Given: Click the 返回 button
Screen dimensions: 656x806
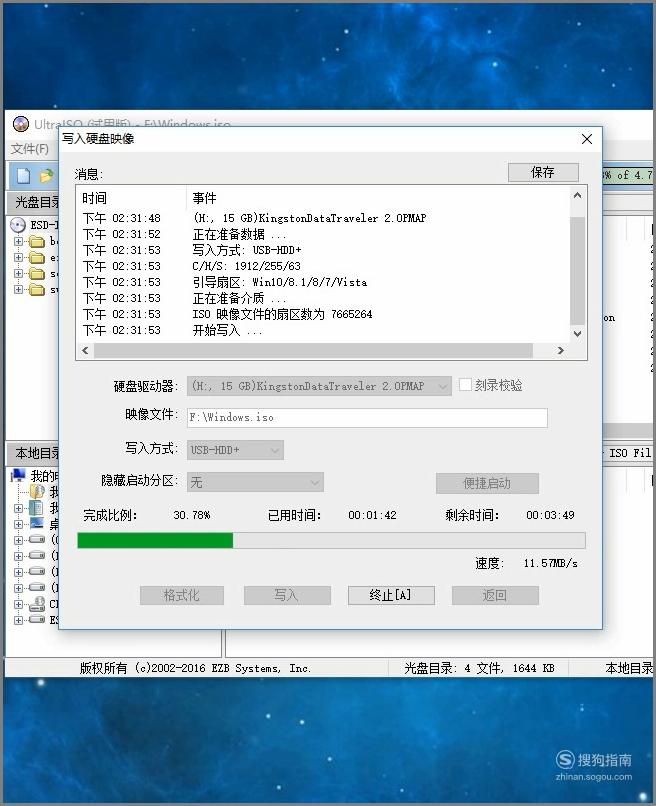Looking at the screenshot, I should pyautogui.click(x=495, y=595).
